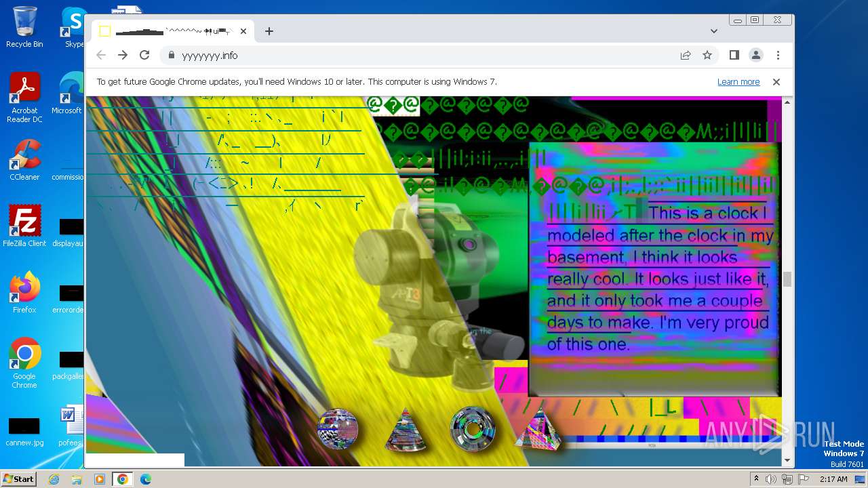Click the disco ball sphere icon
The image size is (868, 488).
338,429
